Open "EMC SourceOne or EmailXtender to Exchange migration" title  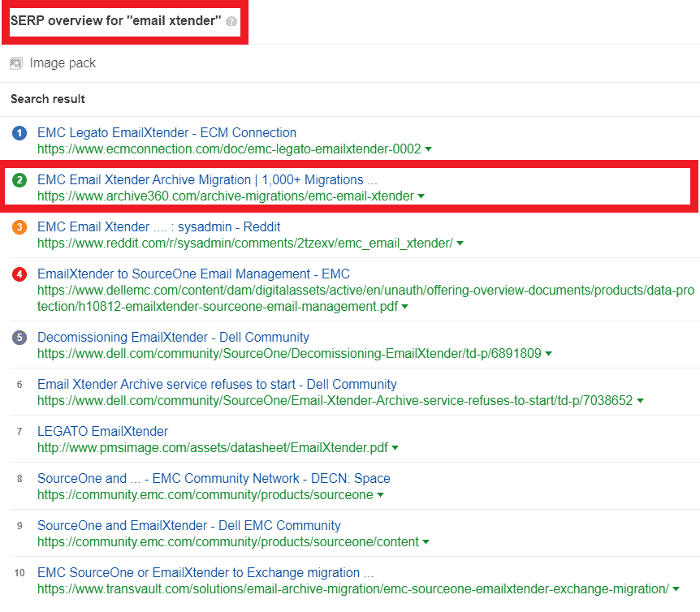coord(205,572)
